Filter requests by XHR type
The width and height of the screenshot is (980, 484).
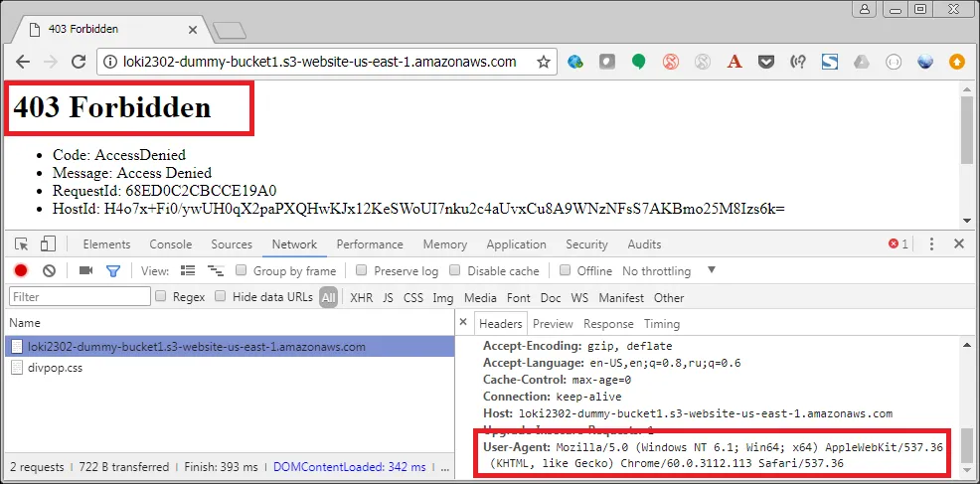point(361,297)
